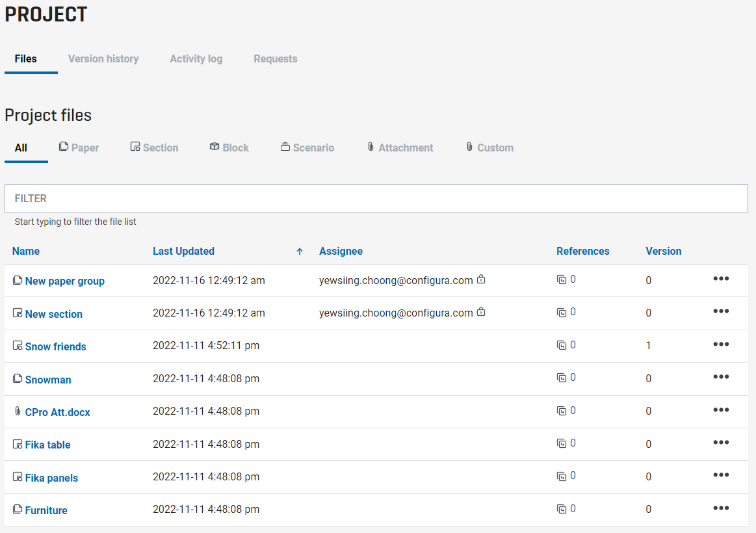Click the section icon beside Snow friends
756x533 pixels.
[18, 346]
